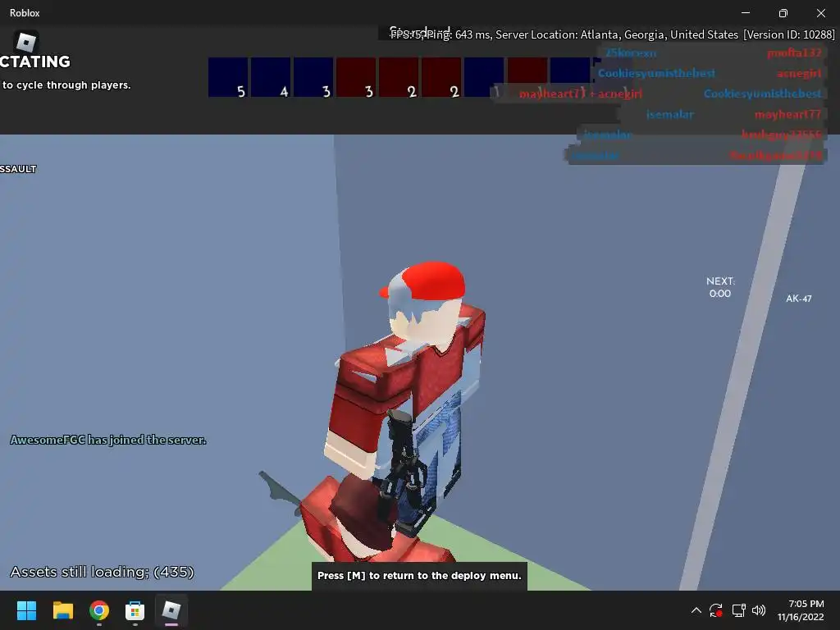Click the AwesomeFGC joined server message
The width and height of the screenshot is (840, 630).
(108, 440)
